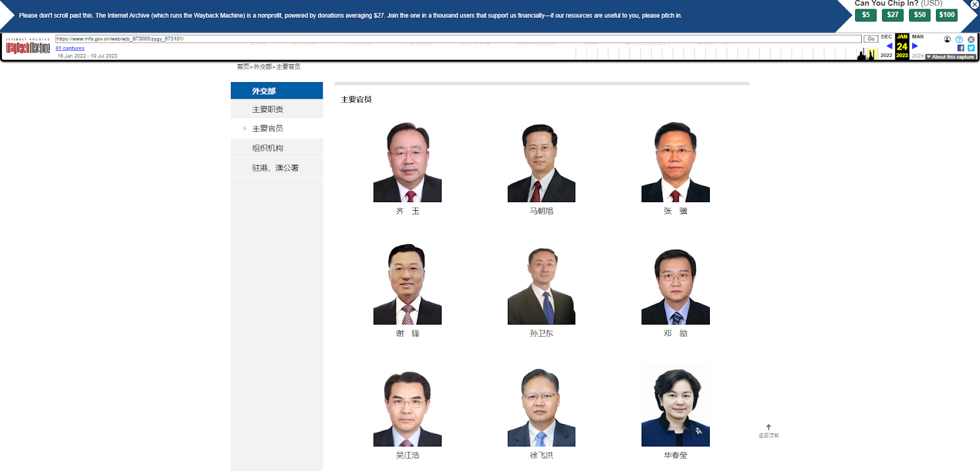Click the capture history sparkline graph

click(725, 54)
